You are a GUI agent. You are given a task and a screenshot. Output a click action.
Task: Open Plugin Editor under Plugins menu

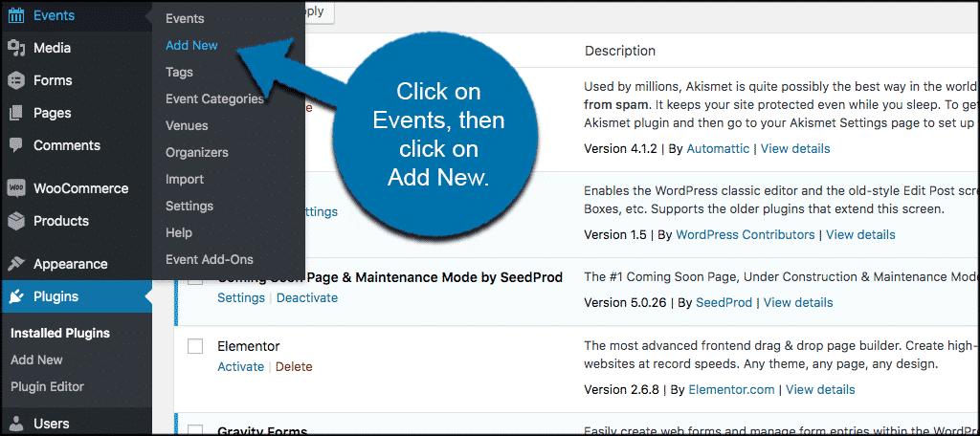click(x=48, y=387)
